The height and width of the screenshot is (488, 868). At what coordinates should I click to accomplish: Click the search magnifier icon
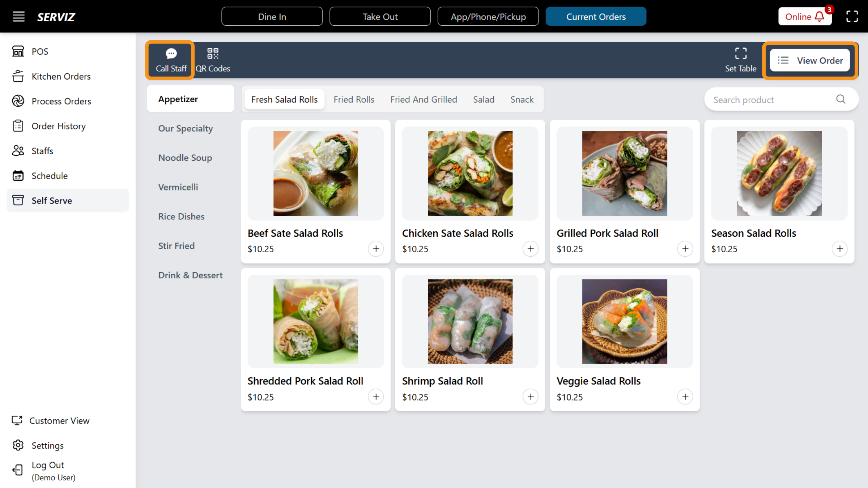coord(841,99)
